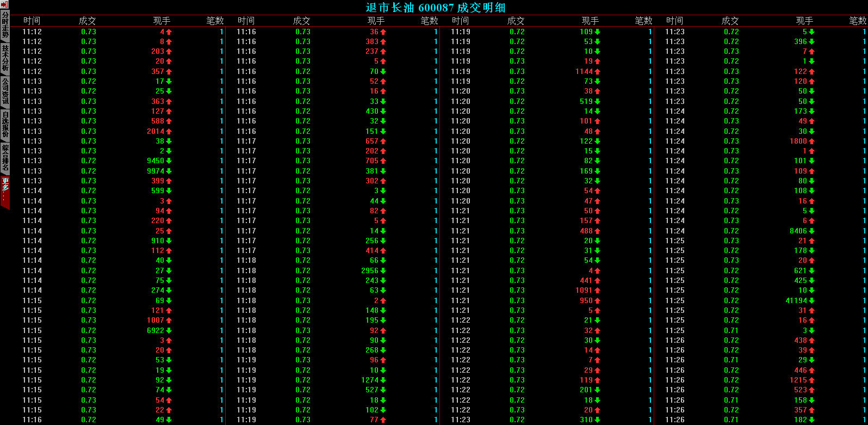Select the 公司资讯 sidebar tab
This screenshot has width=868, height=425.
point(5,90)
